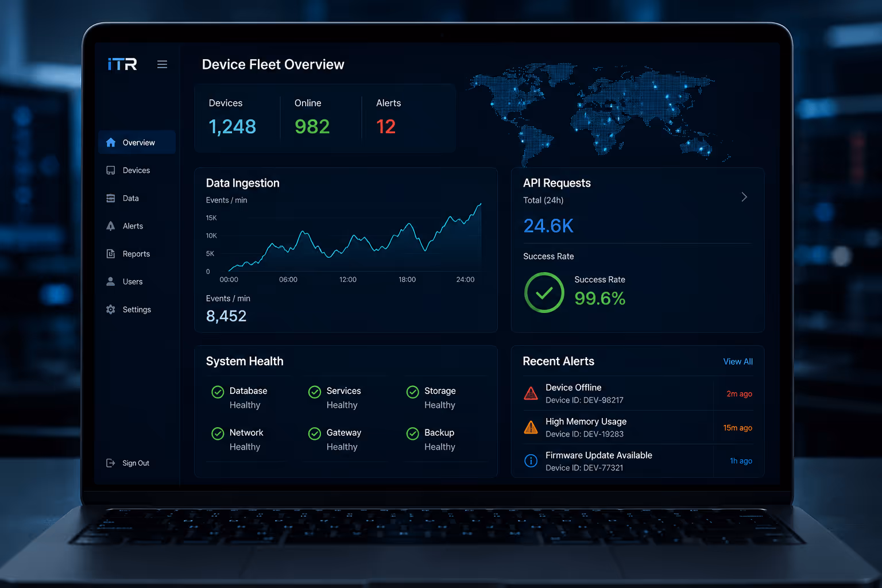Click the Firmware Update info icon

coord(531,461)
